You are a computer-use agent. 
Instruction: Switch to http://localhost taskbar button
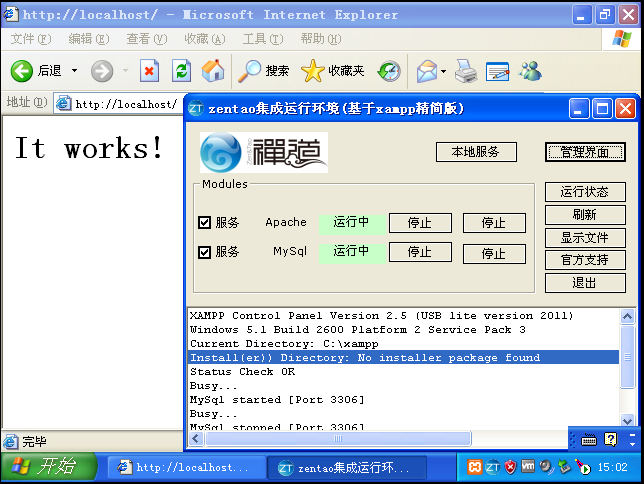186,468
